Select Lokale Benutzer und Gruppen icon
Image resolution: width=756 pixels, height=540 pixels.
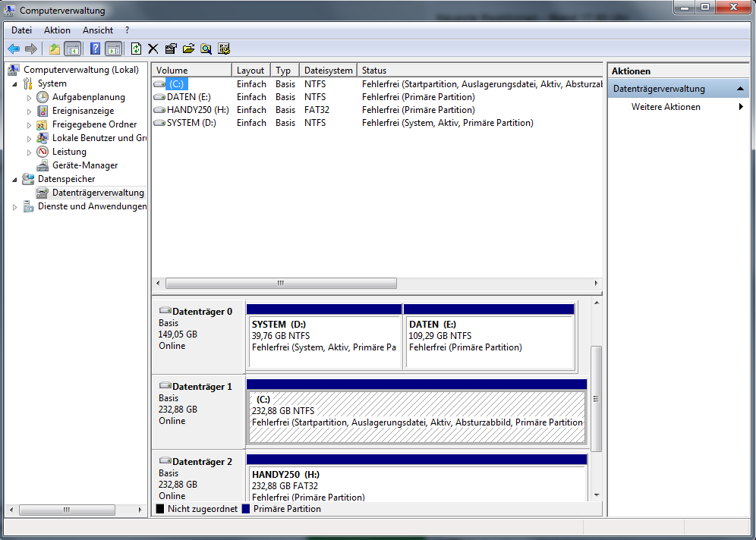tap(43, 138)
